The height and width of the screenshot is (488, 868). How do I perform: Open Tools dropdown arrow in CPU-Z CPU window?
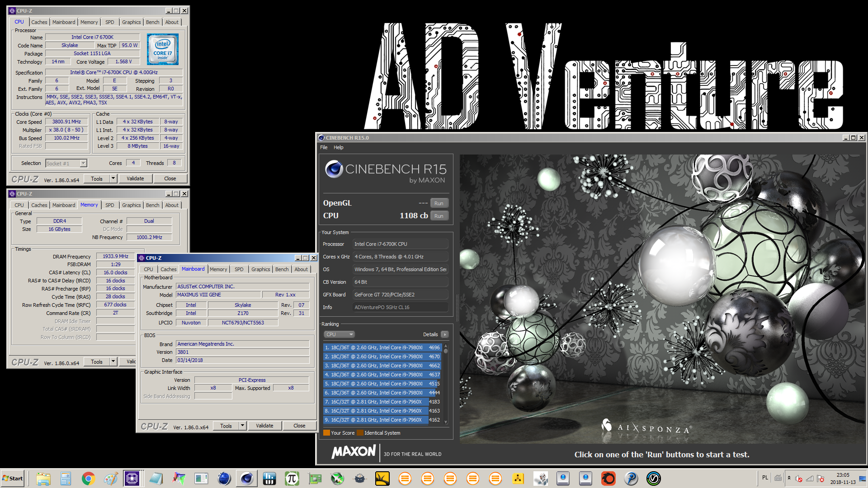(113, 178)
